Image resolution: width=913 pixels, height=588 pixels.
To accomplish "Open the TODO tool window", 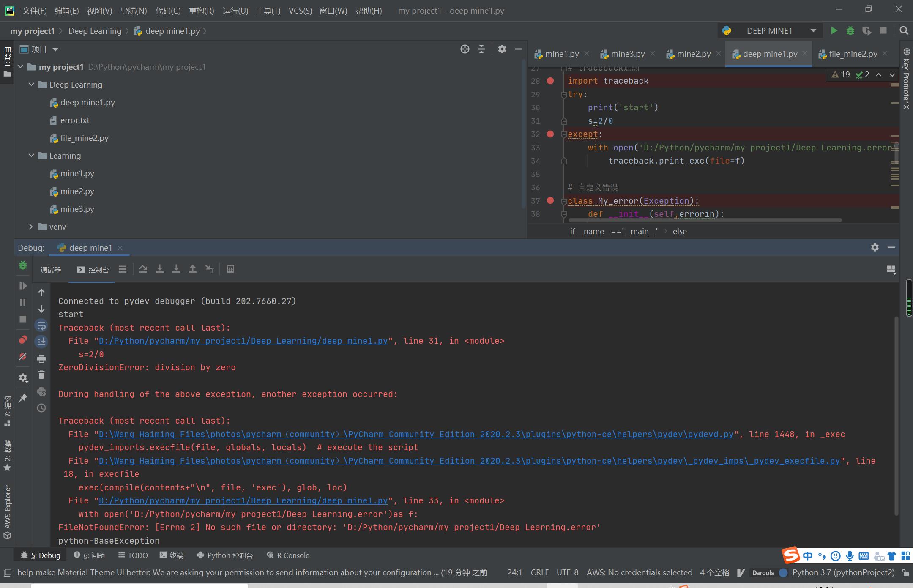I will pyautogui.click(x=133, y=555).
